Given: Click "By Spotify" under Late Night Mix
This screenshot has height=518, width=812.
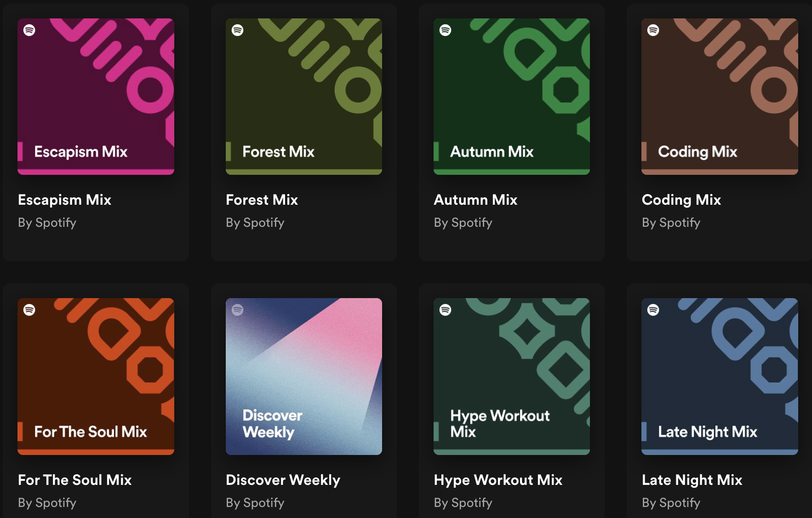Looking at the screenshot, I should point(671,503).
